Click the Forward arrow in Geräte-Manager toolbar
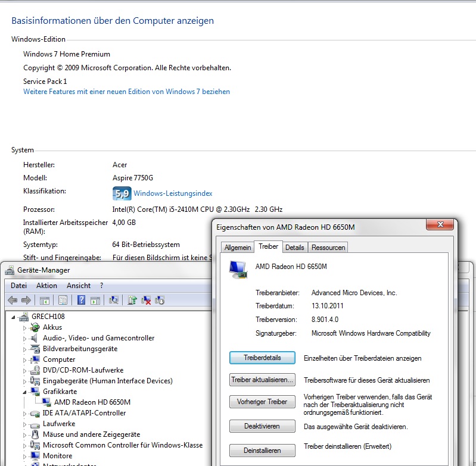This screenshot has width=476, height=466. (26, 300)
